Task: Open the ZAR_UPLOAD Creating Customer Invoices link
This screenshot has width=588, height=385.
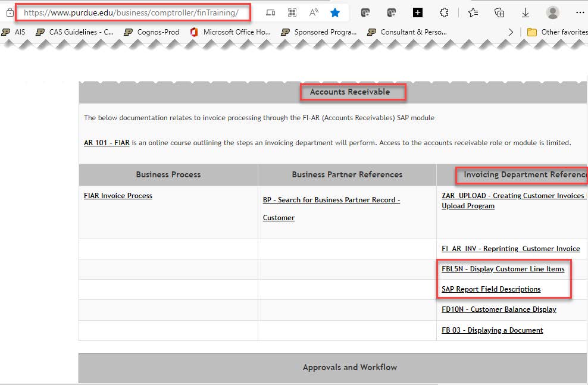Action: [514, 201]
